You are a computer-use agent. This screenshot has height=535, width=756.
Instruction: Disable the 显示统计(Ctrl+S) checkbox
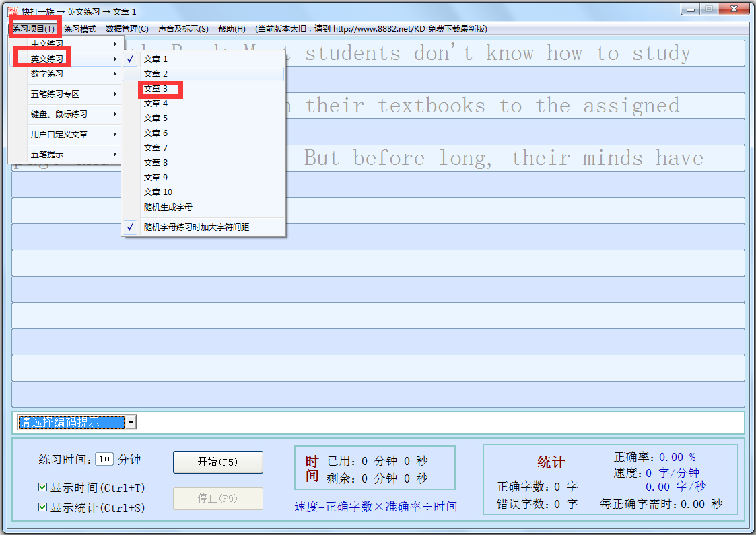point(42,506)
